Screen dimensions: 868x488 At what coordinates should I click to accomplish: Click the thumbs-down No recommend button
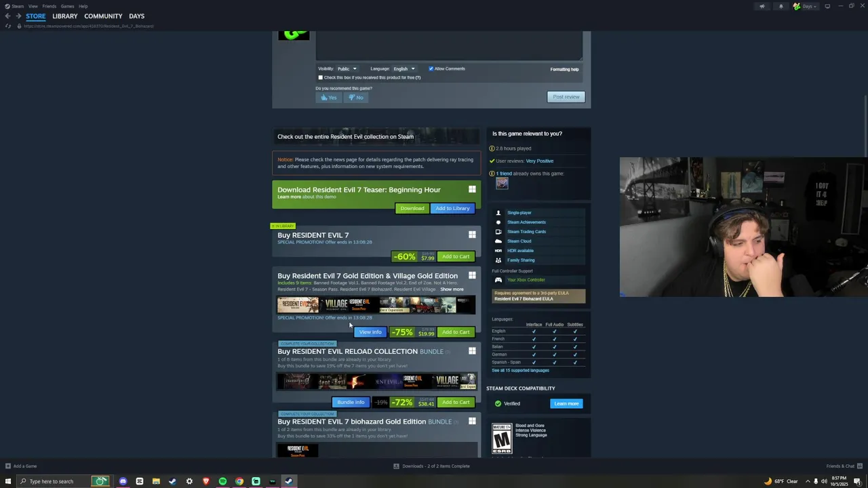[x=356, y=98]
